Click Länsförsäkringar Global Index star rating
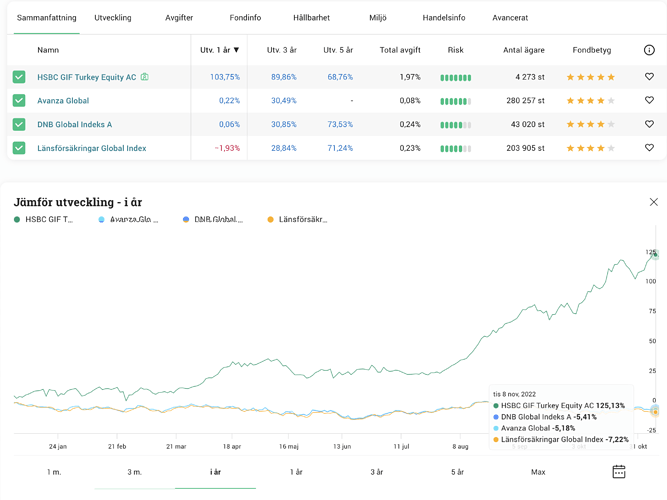 [x=590, y=148]
